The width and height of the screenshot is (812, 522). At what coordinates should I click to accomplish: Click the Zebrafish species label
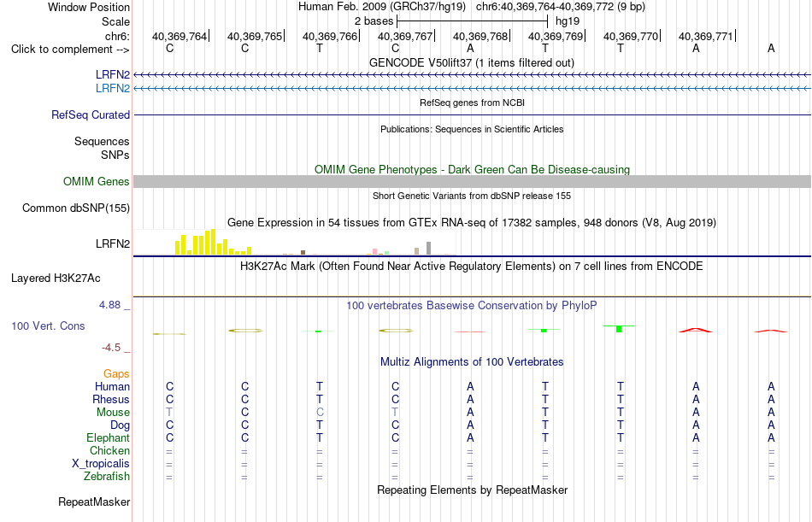click(x=107, y=477)
